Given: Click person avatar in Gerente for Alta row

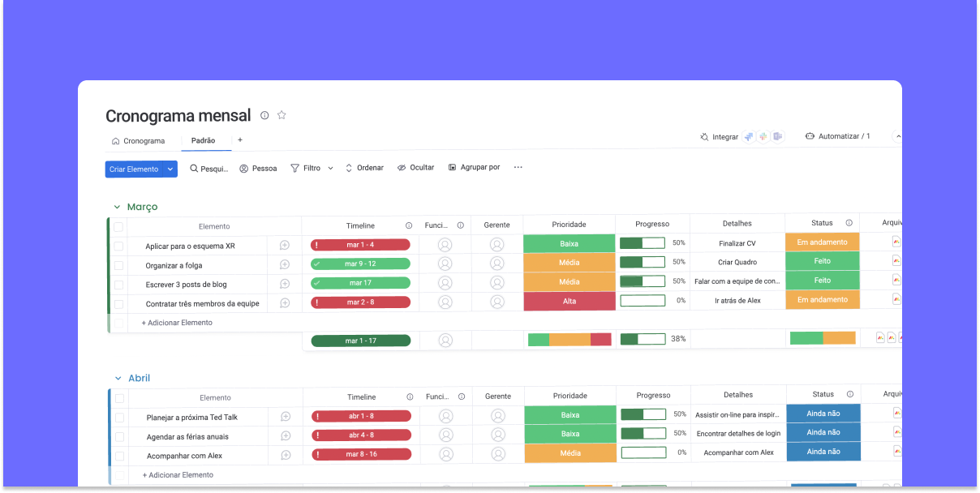Looking at the screenshot, I should (496, 302).
